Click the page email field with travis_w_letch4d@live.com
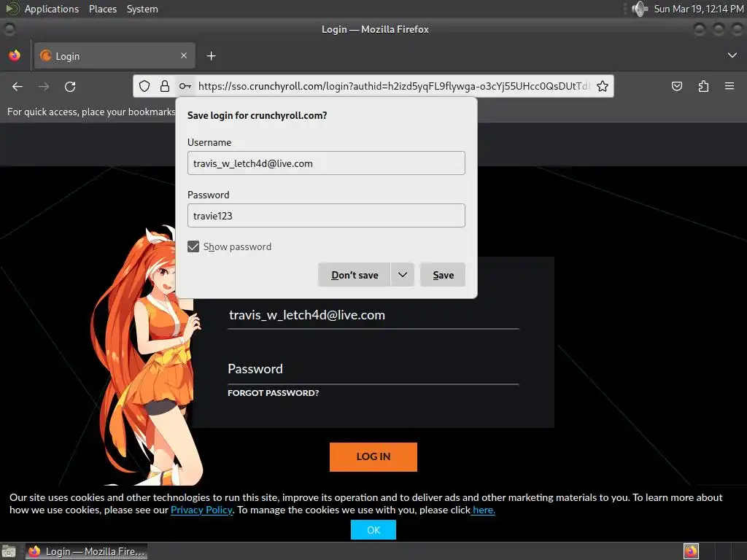 pyautogui.click(x=373, y=315)
